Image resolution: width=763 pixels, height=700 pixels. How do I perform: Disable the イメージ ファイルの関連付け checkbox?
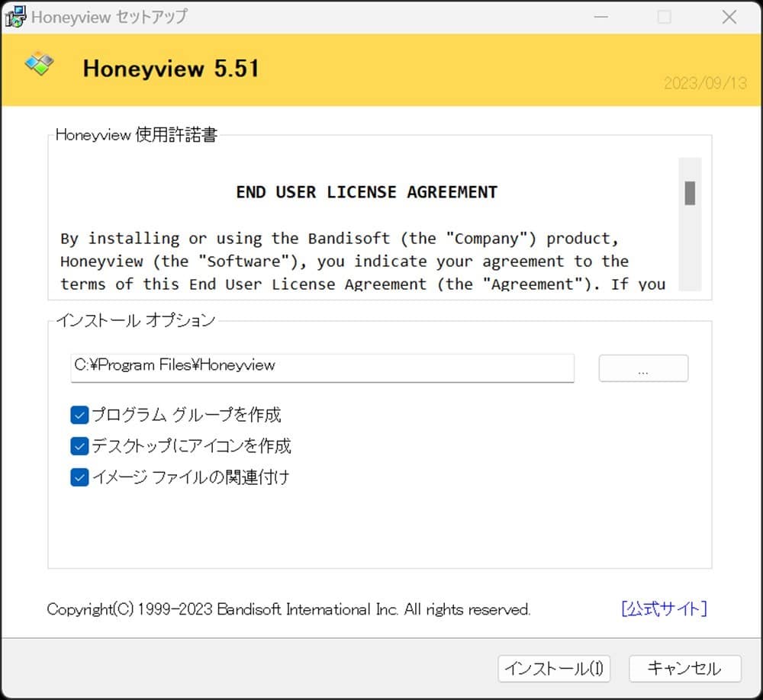pos(79,477)
